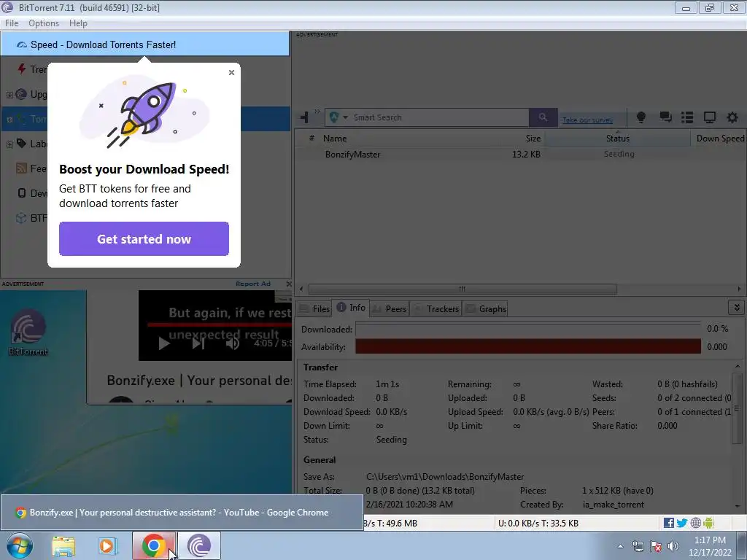Click the Twitter icon in status bar
Screen dimensions: 747x560
click(682, 523)
